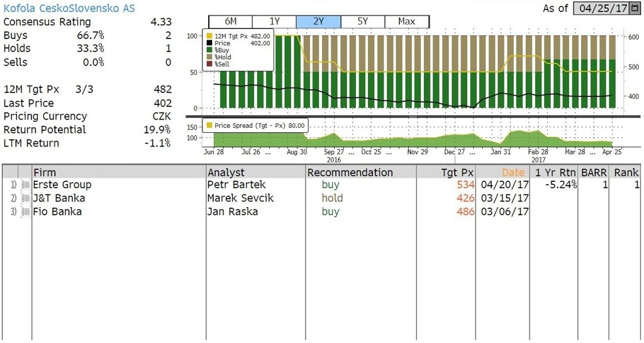Sort table by Recommendation column header
The image size is (644, 343).
(361, 172)
